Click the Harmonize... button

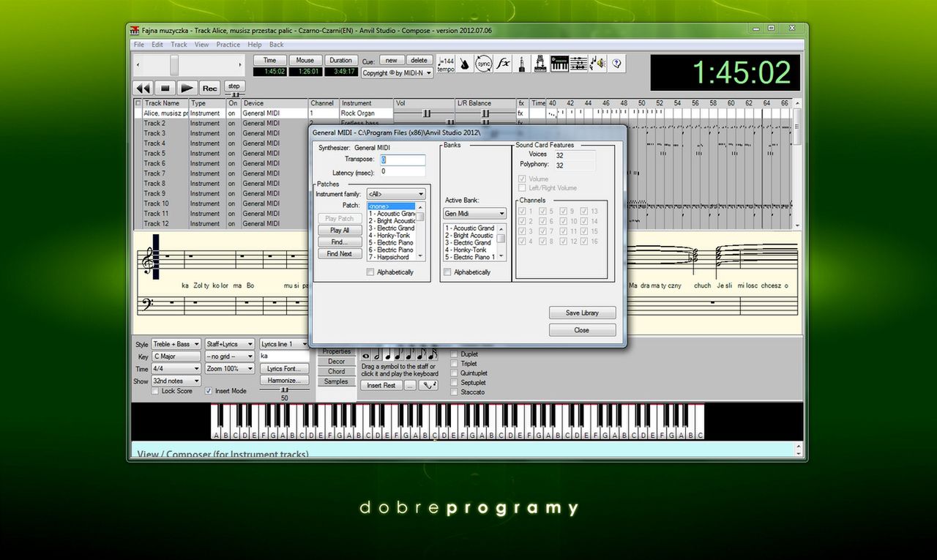coord(285,381)
